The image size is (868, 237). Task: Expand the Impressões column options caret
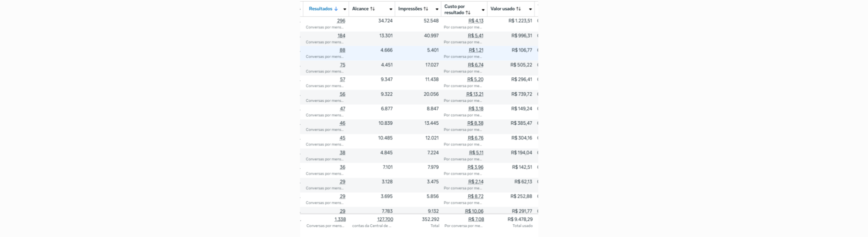point(437,9)
